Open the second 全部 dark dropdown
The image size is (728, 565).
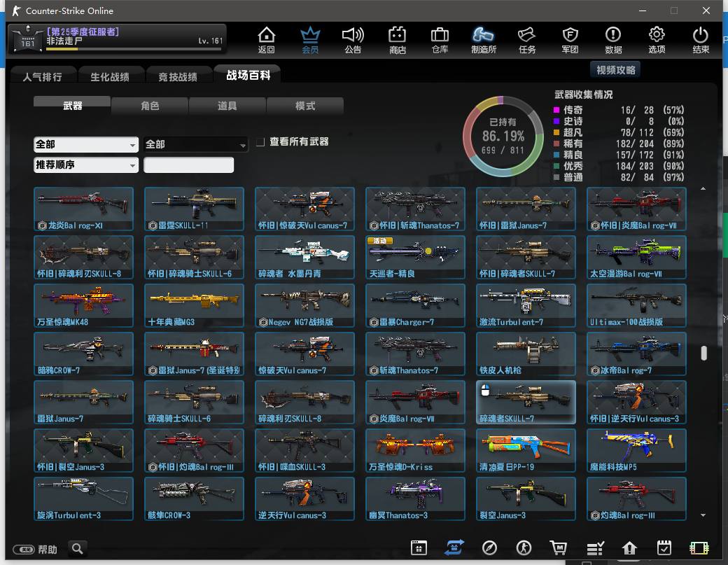[x=195, y=144]
